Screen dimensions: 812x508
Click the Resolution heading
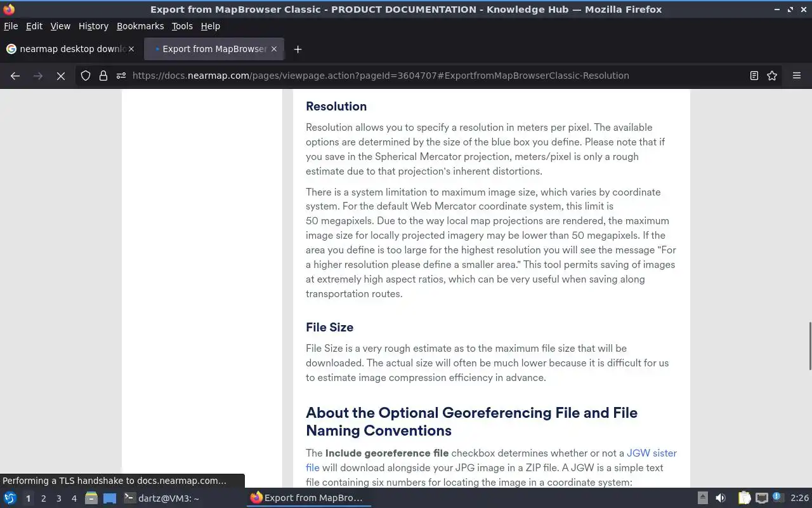click(x=336, y=107)
